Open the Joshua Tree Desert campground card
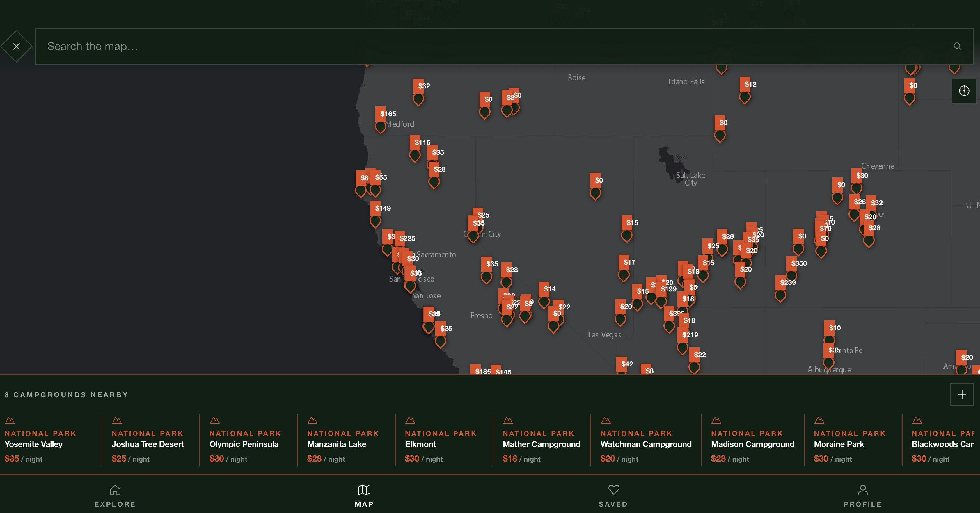 click(151, 440)
